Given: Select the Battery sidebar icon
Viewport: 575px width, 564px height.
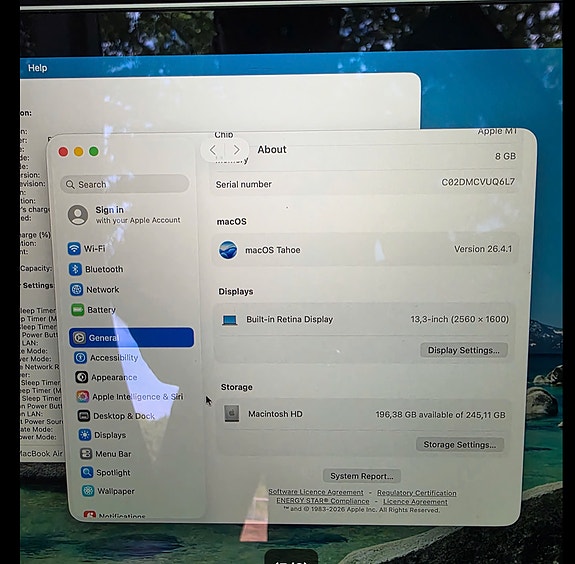Looking at the screenshot, I should [77, 310].
